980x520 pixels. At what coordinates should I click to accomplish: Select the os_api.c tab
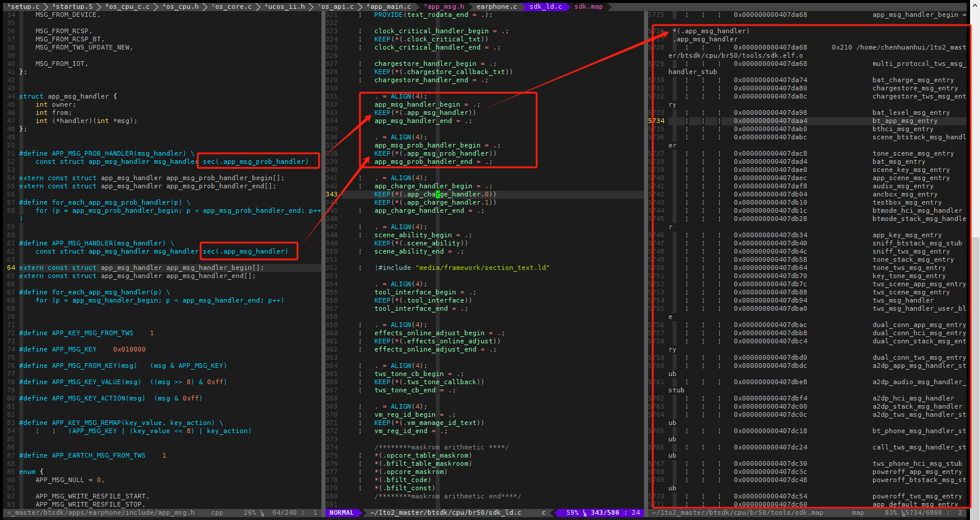[x=336, y=6]
